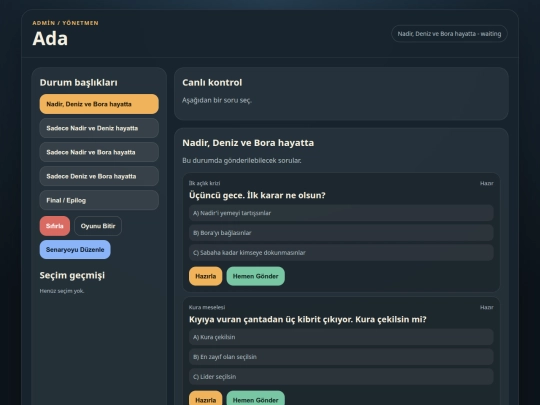The height and width of the screenshot is (405, 540).
Task: Click 'Aşağıdan bir soru seç.' text
Action: 217,101
